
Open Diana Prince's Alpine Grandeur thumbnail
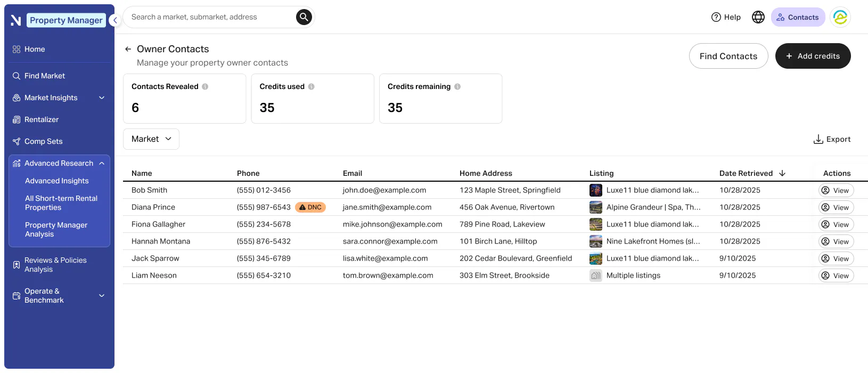click(596, 207)
